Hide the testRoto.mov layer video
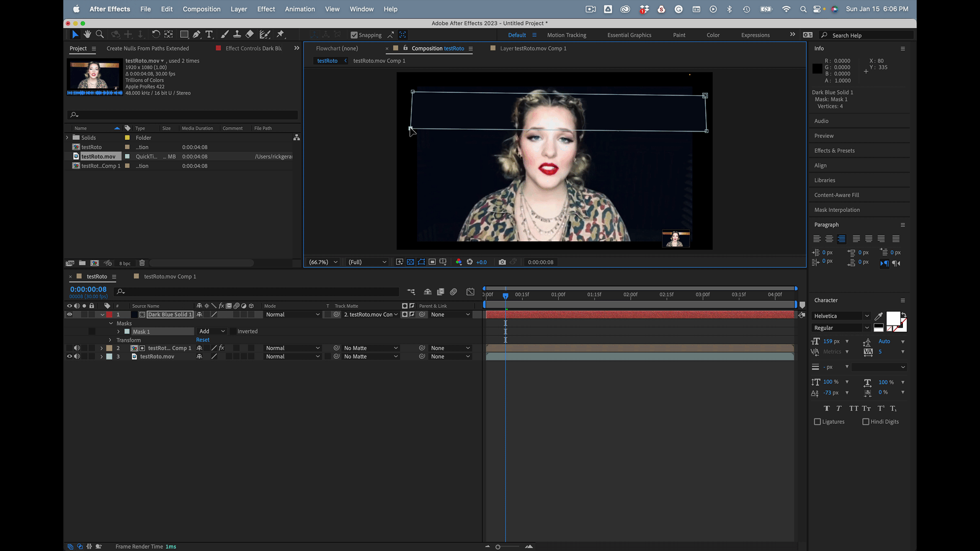Screen dimensions: 980x551 69,357
